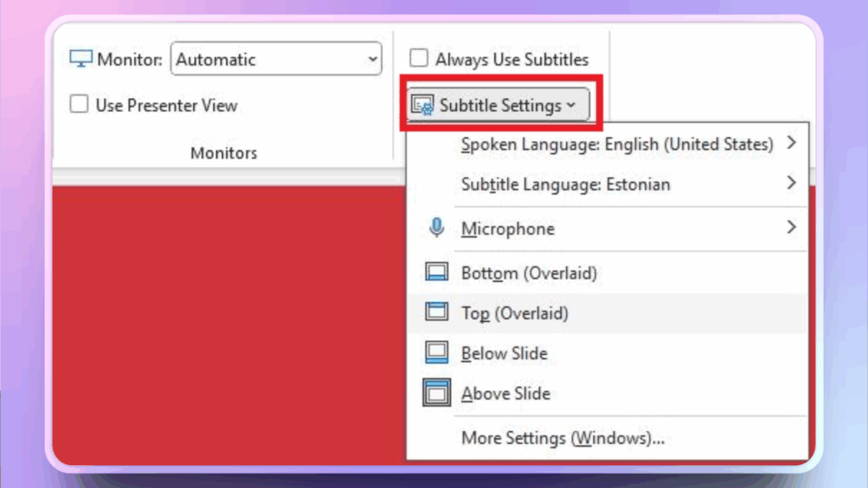The width and height of the screenshot is (868, 488).
Task: Open More Settings (Windows)...
Action: tap(562, 438)
